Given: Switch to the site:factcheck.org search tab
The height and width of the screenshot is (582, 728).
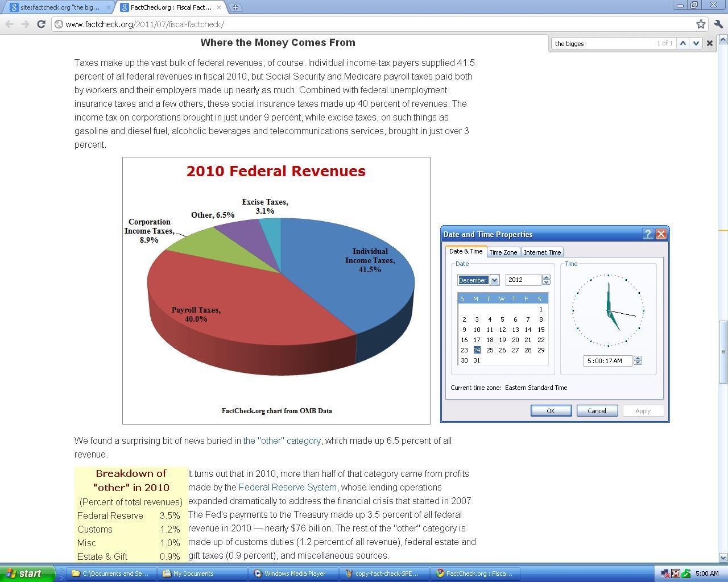Looking at the screenshot, I should tap(59, 7).
